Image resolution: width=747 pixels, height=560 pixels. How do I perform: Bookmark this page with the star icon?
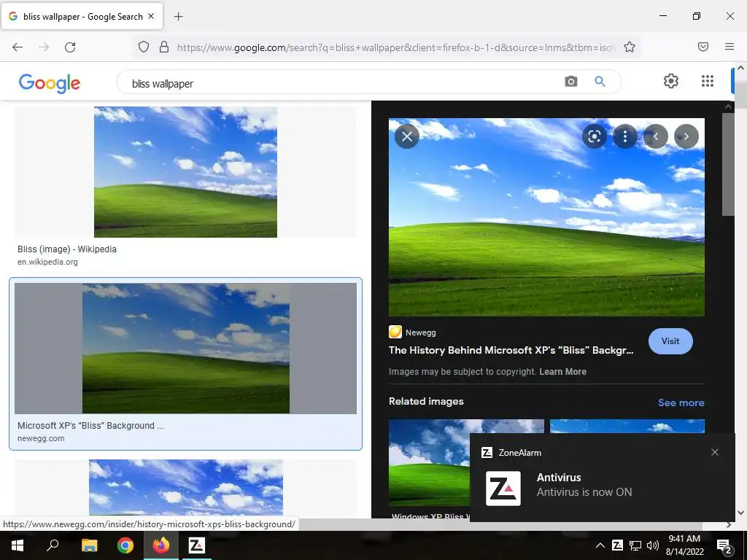click(x=630, y=47)
